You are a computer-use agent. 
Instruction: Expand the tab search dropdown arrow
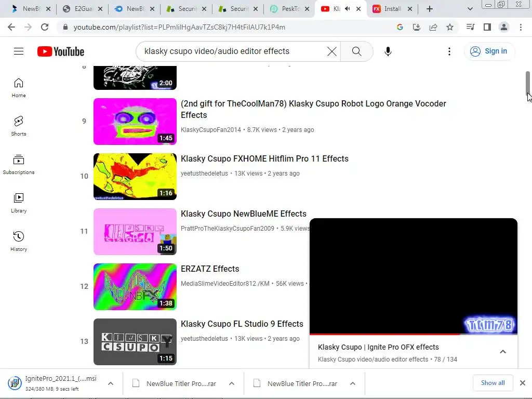click(x=470, y=9)
